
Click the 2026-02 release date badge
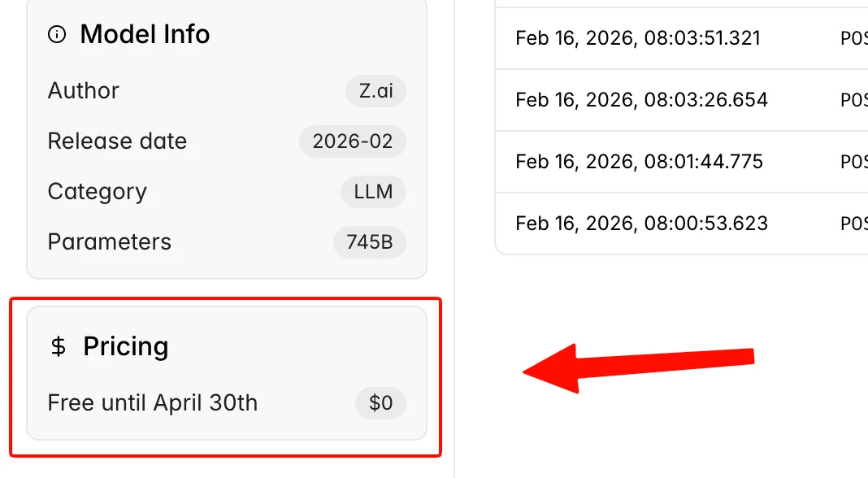(x=353, y=141)
